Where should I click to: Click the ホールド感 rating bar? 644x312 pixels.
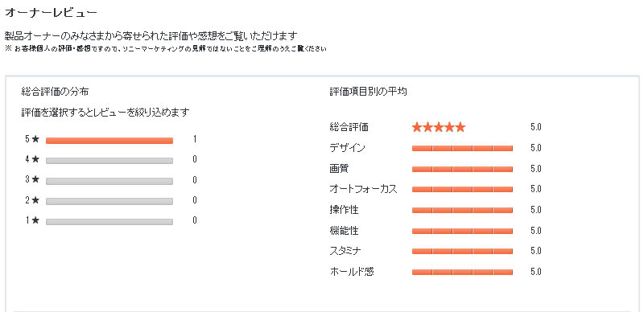(462, 272)
